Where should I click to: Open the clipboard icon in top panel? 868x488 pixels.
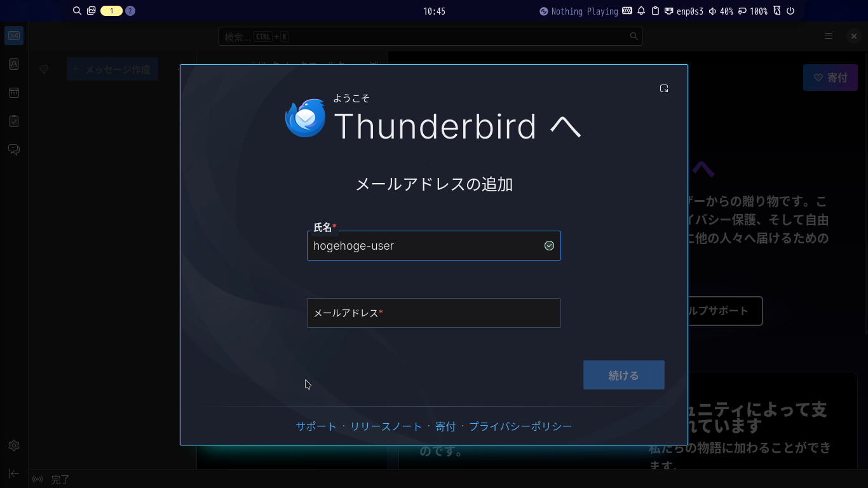coord(655,11)
